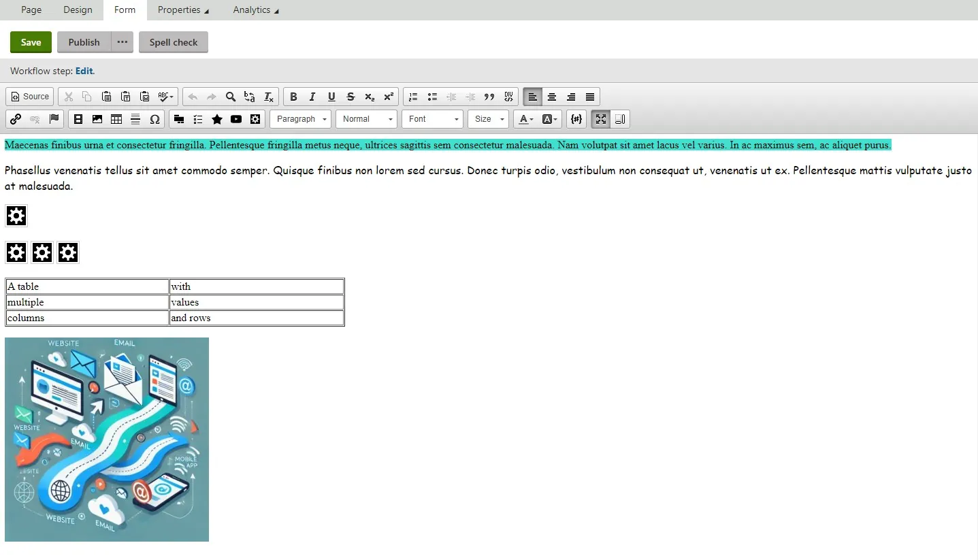Open the Normal format dropdown
The width and height of the screenshot is (978, 560).
[x=366, y=119]
